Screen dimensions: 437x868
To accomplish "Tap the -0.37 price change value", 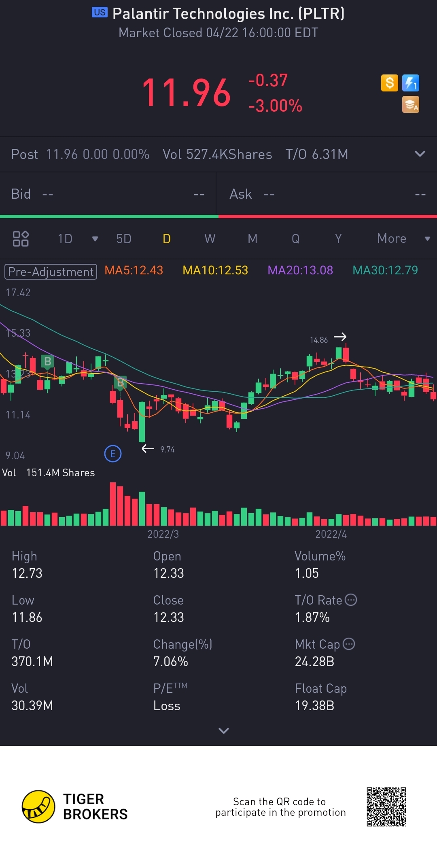I will click(268, 81).
